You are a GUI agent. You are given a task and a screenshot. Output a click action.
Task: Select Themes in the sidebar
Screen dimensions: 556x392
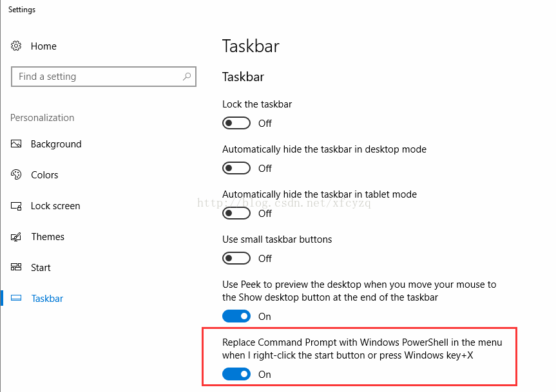coord(48,237)
